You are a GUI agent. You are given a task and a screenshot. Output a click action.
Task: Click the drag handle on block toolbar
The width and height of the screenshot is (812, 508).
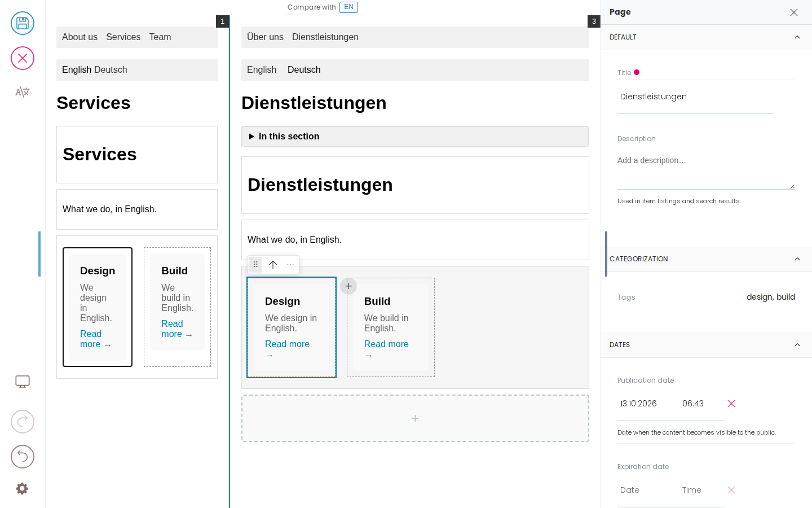pos(255,264)
